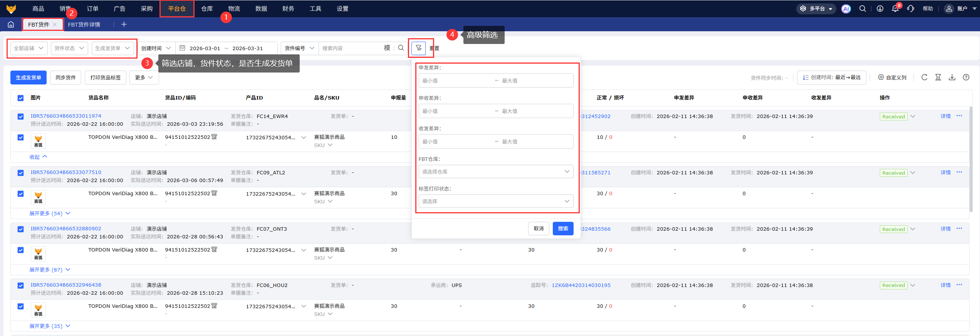Go to the home tab icon
This screenshot has width=980, height=336.
click(11, 24)
